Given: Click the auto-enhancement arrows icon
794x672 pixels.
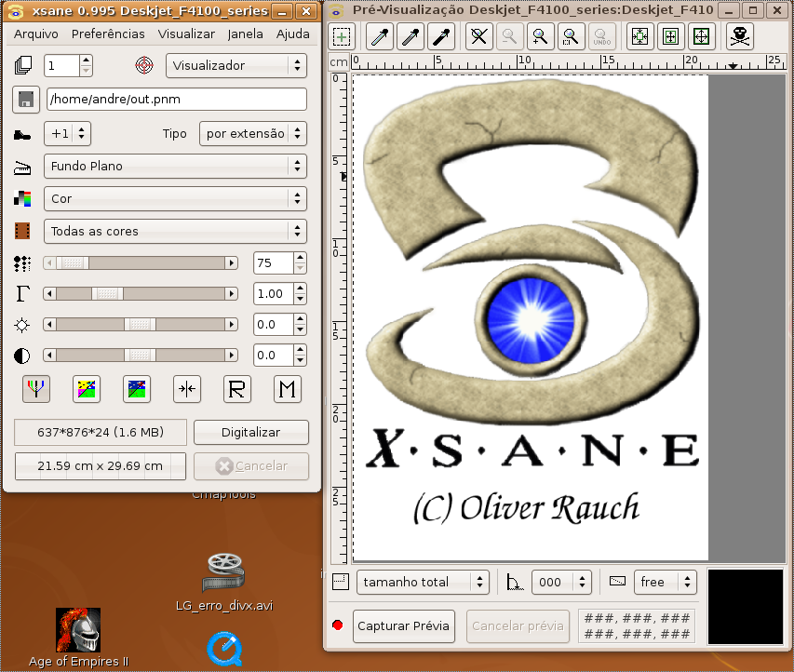Looking at the screenshot, I should [187, 390].
